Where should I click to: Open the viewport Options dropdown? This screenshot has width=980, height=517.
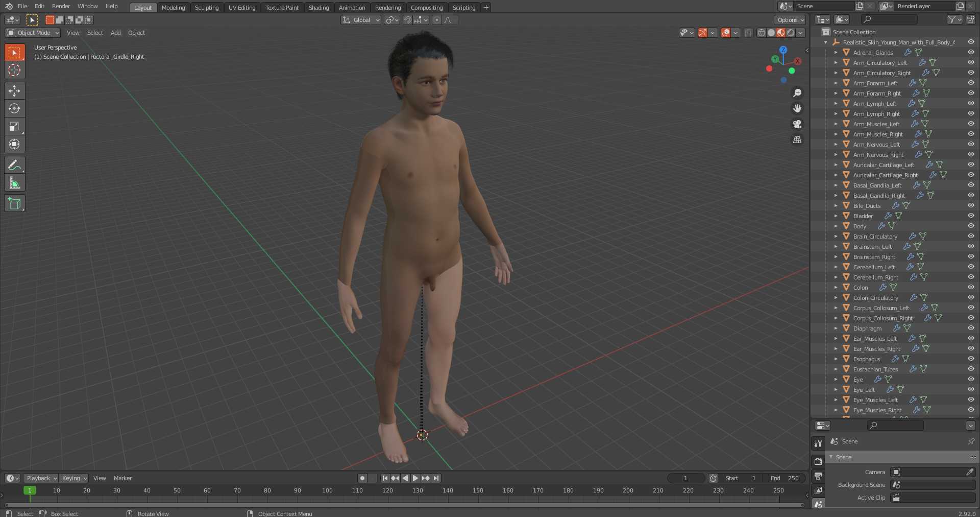(x=790, y=20)
